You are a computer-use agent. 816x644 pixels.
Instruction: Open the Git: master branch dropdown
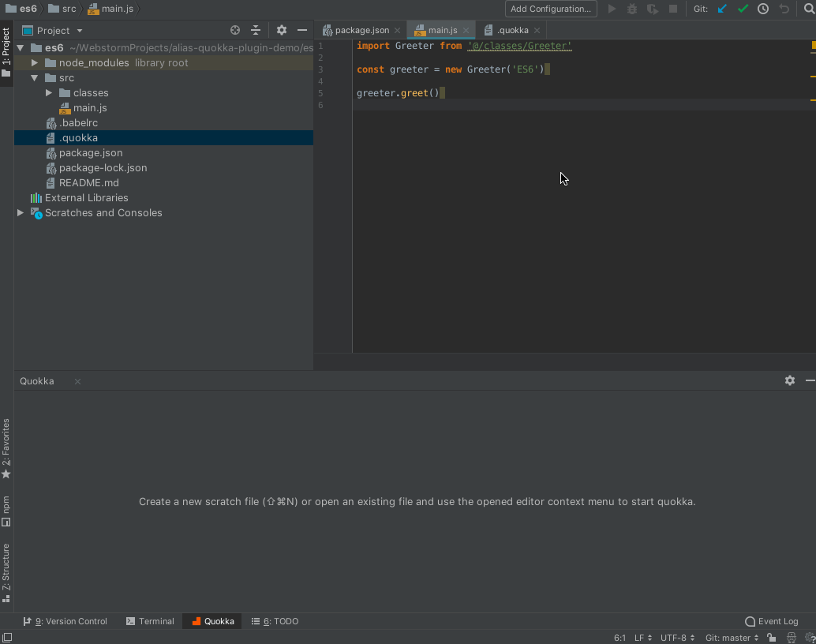click(x=728, y=638)
